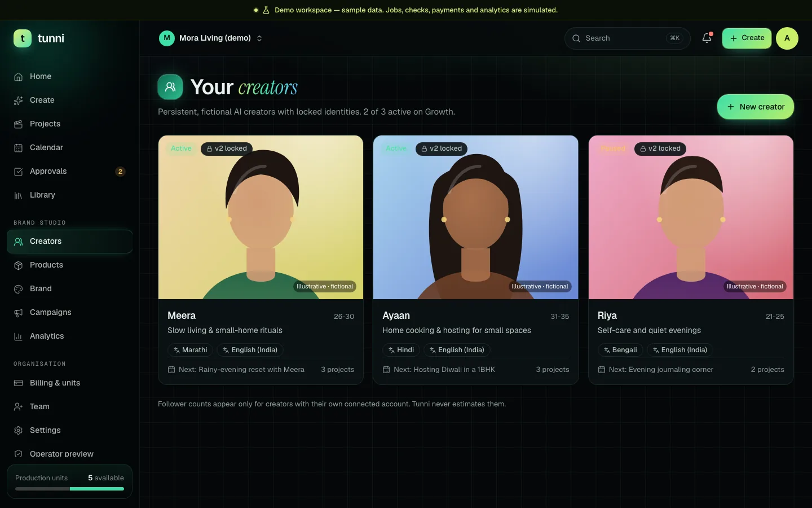This screenshot has height=508, width=812.
Task: Click the Analytics bar chart icon
Action: [19, 336]
